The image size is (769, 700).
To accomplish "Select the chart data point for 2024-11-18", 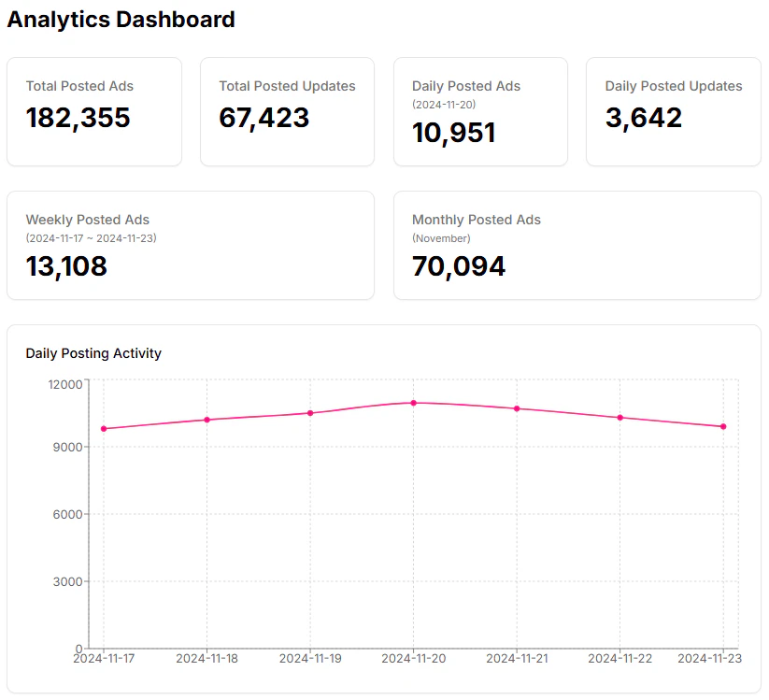I will pyautogui.click(x=206, y=420).
